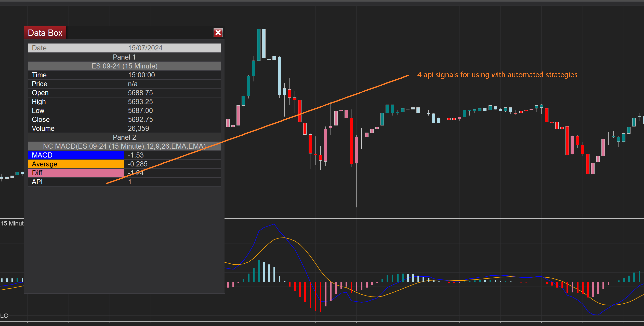644x326 pixels.
Task: Click the 15 Minut label in MACD panel
Action: (12, 223)
